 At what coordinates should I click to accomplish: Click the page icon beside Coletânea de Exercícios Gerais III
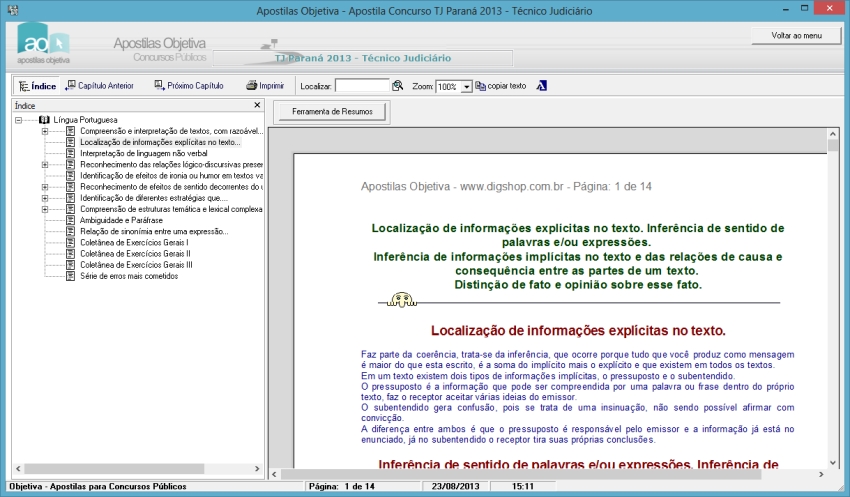[70, 264]
